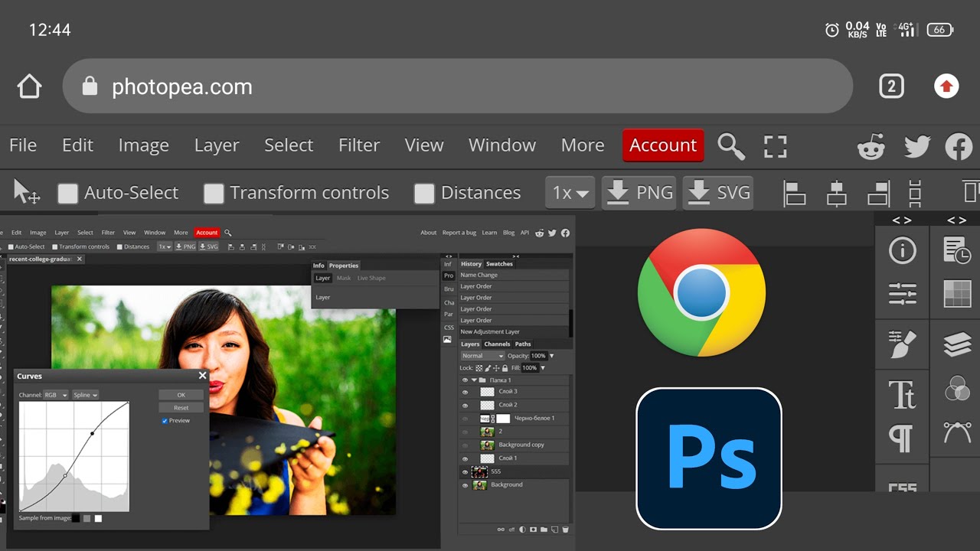Click the align right edges icon

tap(878, 193)
